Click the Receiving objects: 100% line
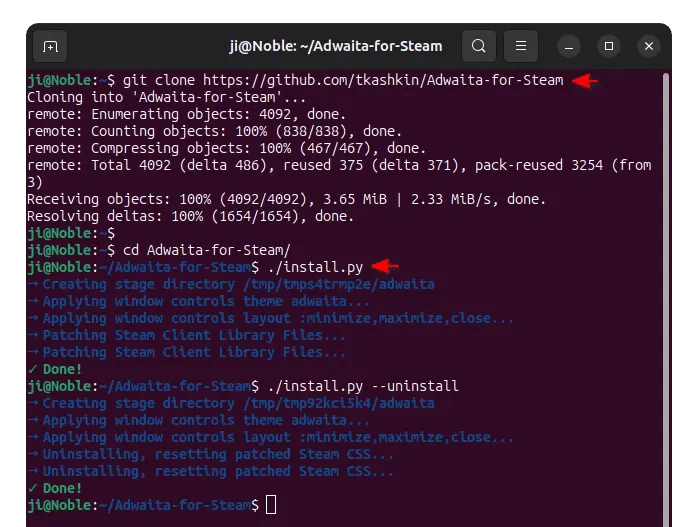The width and height of the screenshot is (698, 527). tap(286, 199)
